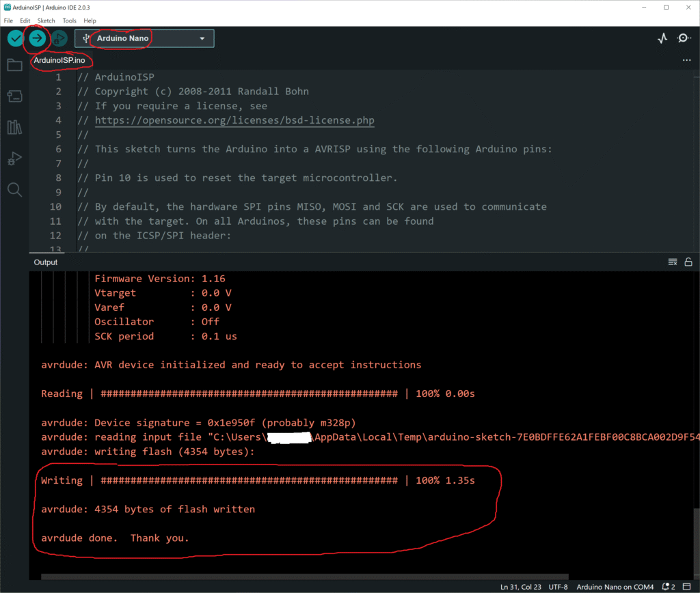The height and width of the screenshot is (593, 700).
Task: Follow the opensource.org bsd-license link
Action: point(234,120)
